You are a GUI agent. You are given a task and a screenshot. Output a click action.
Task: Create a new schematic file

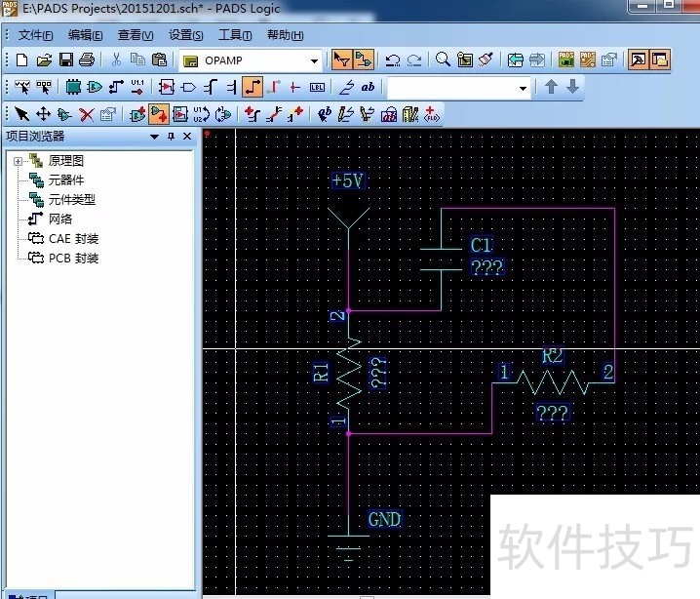coord(21,60)
